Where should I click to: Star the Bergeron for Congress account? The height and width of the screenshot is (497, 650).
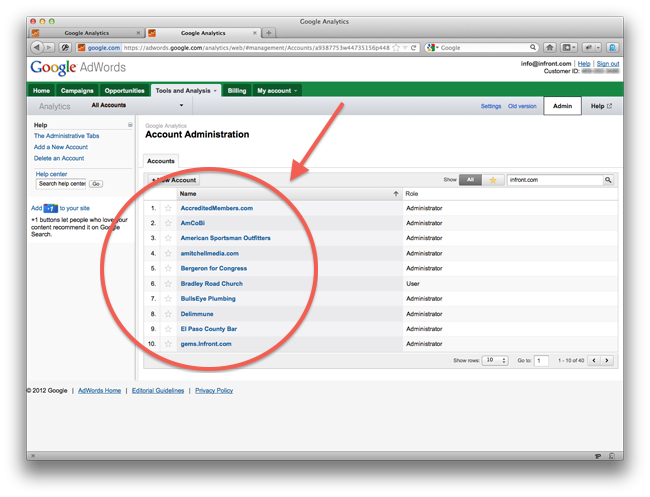click(168, 268)
